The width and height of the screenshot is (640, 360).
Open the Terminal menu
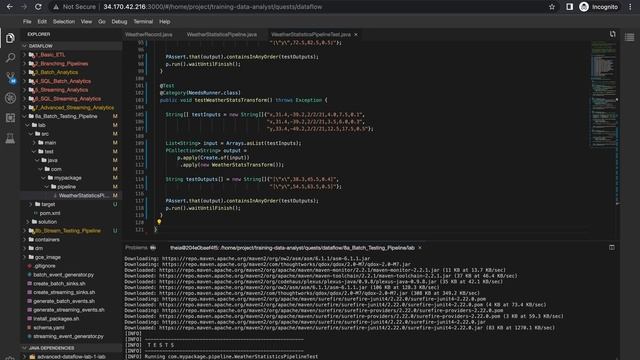click(143, 22)
